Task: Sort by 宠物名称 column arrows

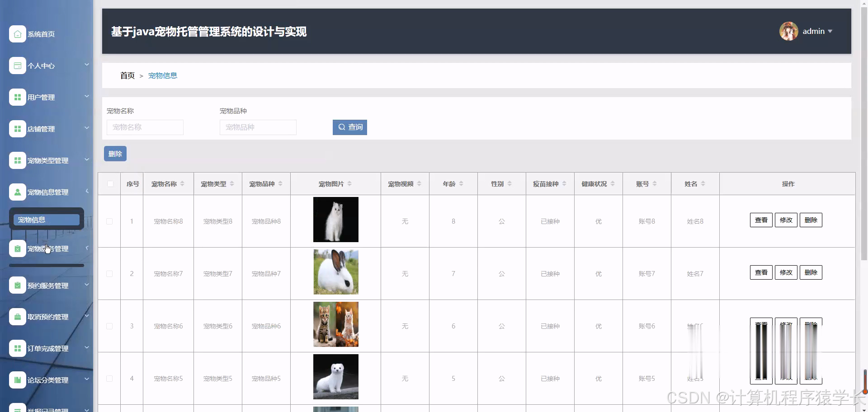Action: [182, 184]
